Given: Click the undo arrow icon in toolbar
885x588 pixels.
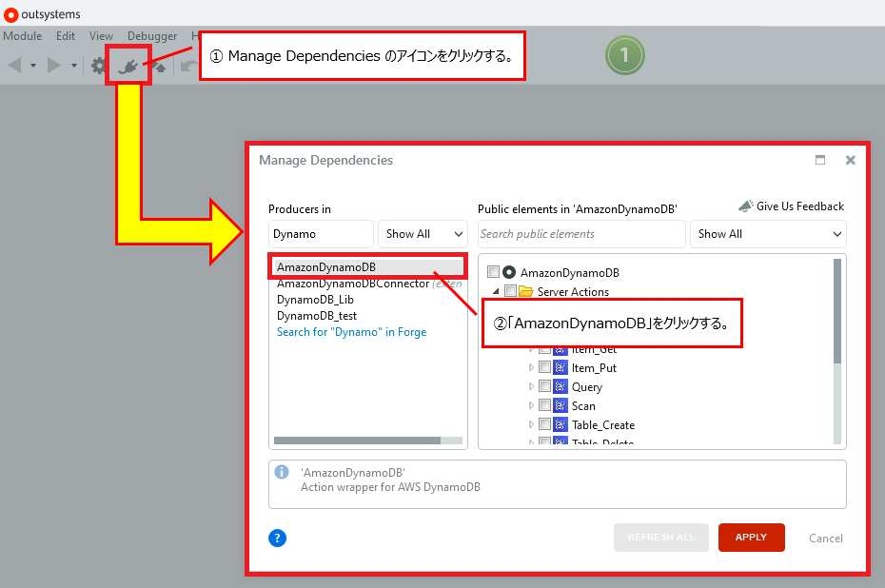Looking at the screenshot, I should (x=188, y=66).
